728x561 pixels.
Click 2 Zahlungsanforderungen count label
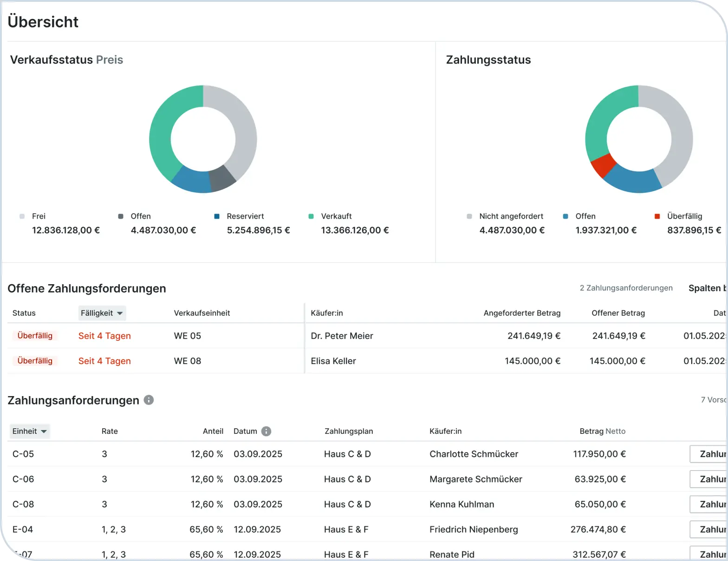626,288
